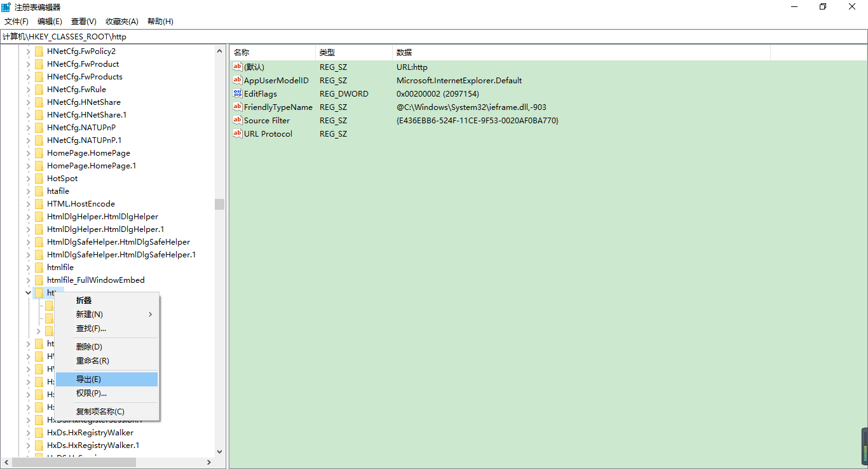Expand the HxDs.HxRegistryWalker key
The width and height of the screenshot is (868, 469).
(x=28, y=433)
